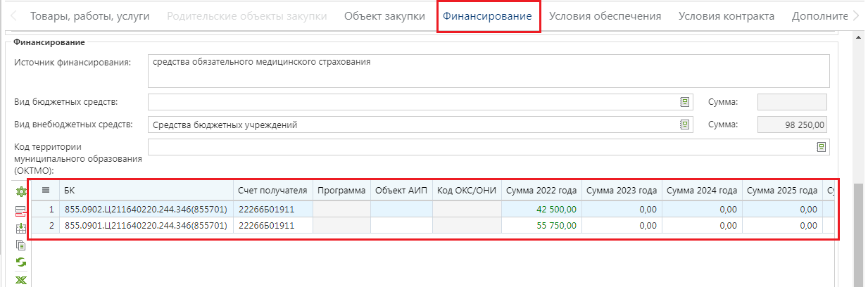Export the table to Excel
The height and width of the screenshot is (287, 868).
coord(20,280)
